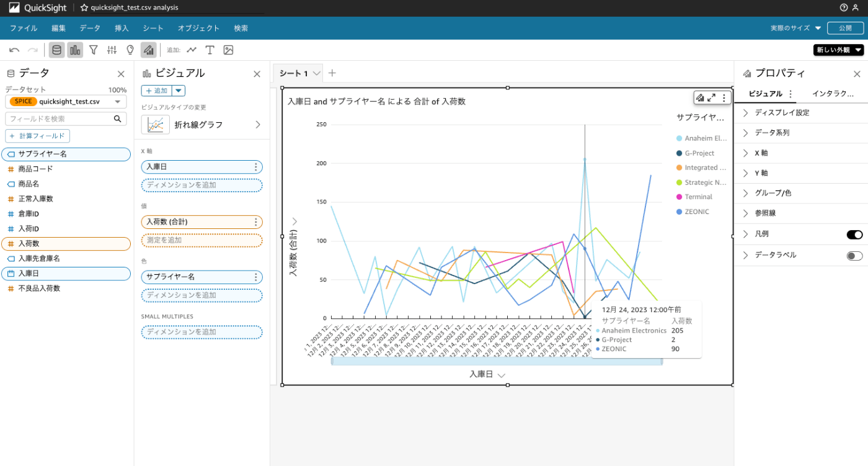The height and width of the screenshot is (466, 868).
Task: Open the オブジェクト menu
Action: [198, 28]
